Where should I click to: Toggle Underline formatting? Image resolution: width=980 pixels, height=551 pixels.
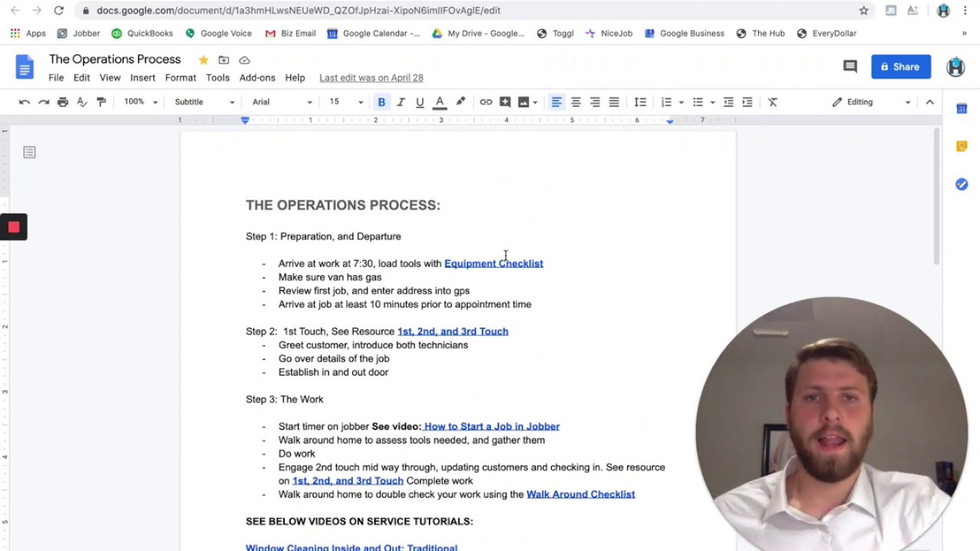(420, 102)
